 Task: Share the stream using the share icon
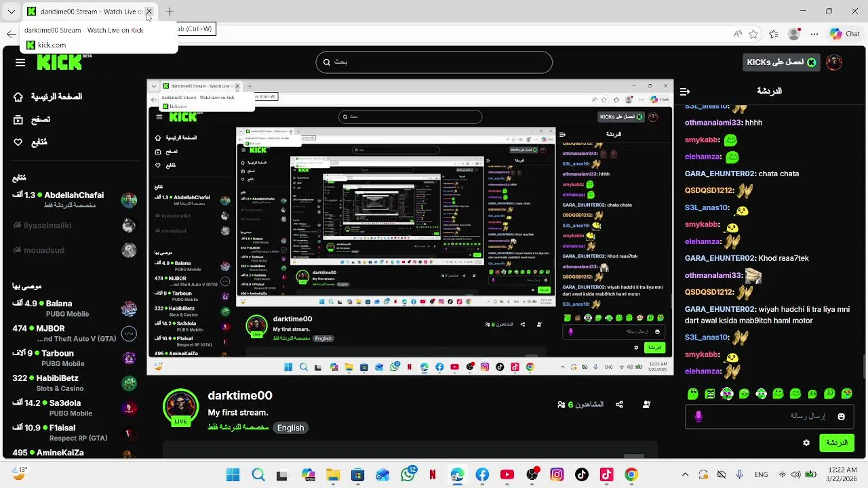pyautogui.click(x=619, y=405)
